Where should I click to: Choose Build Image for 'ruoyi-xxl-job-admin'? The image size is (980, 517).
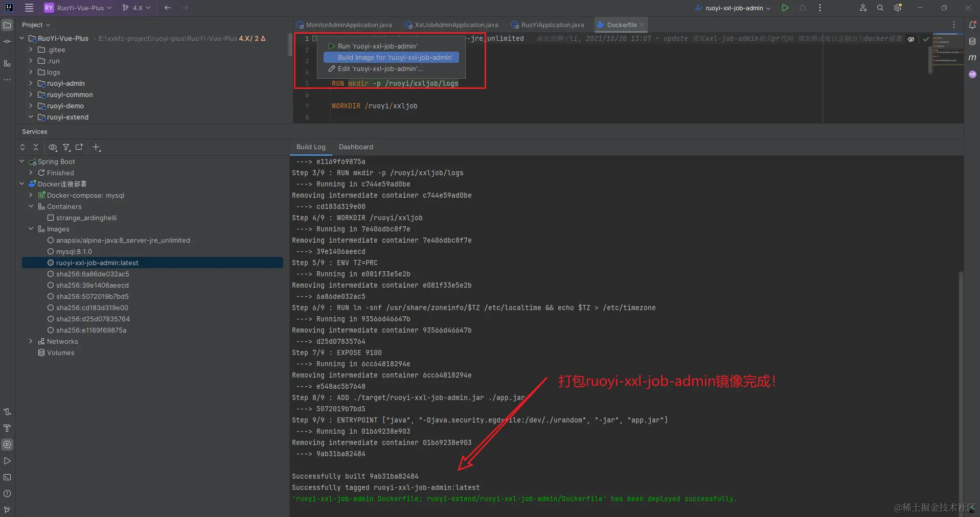pyautogui.click(x=391, y=57)
